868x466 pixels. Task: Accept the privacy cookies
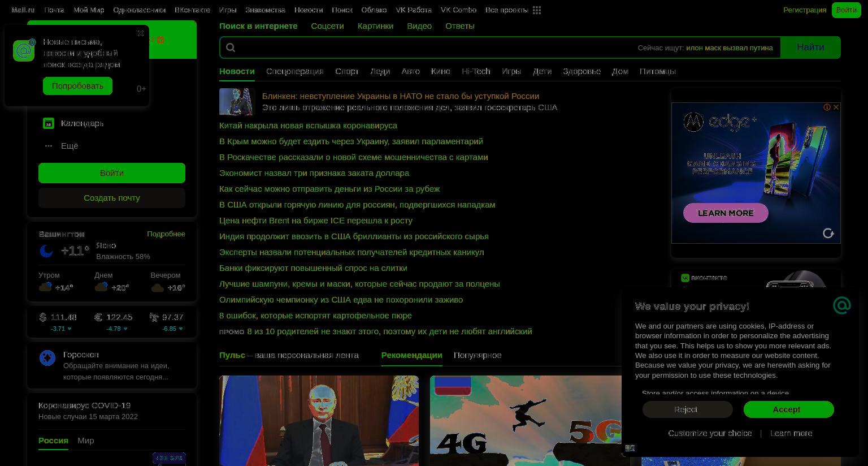tap(788, 409)
